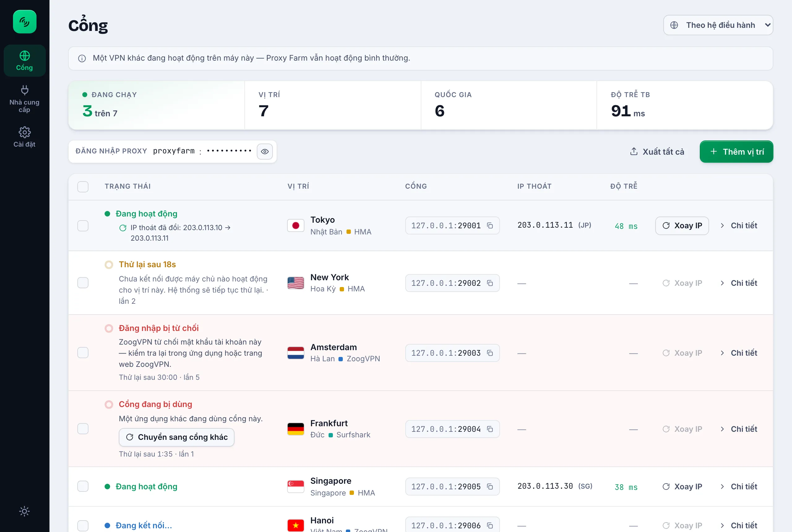Copy port address 127.0.0.1:29003 via copy icon
The width and height of the screenshot is (792, 532).
[x=490, y=353]
